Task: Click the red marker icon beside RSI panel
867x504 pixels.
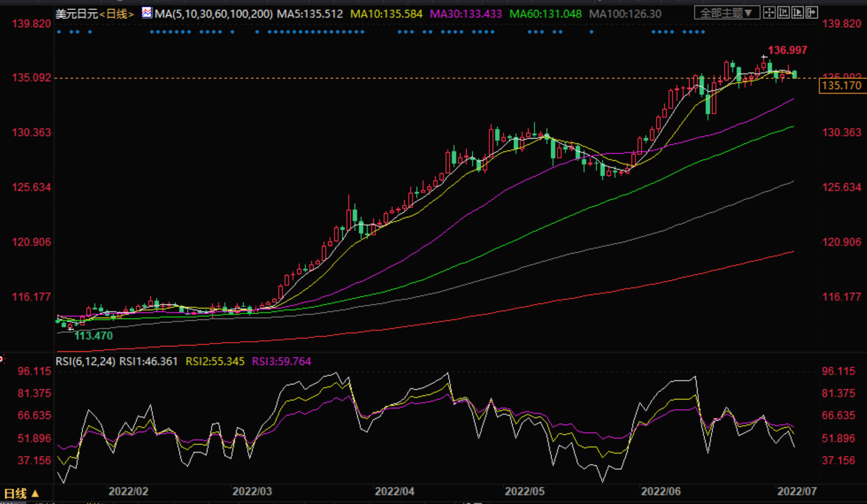Action: coord(2,359)
